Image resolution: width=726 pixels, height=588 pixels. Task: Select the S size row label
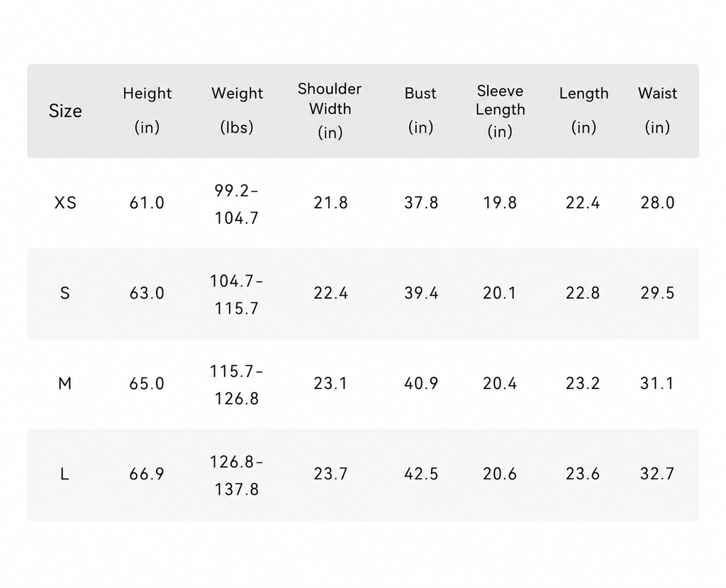point(65,293)
